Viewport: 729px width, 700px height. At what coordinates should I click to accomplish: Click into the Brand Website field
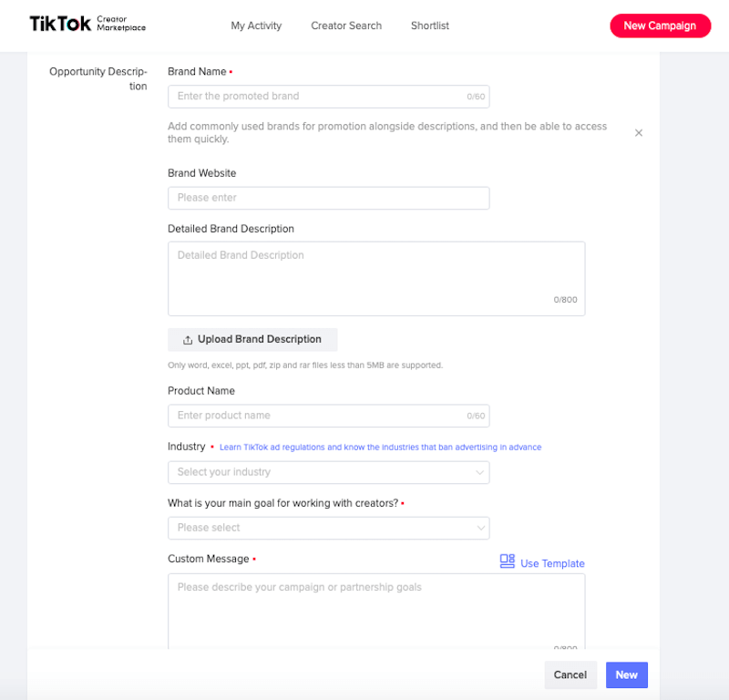328,198
